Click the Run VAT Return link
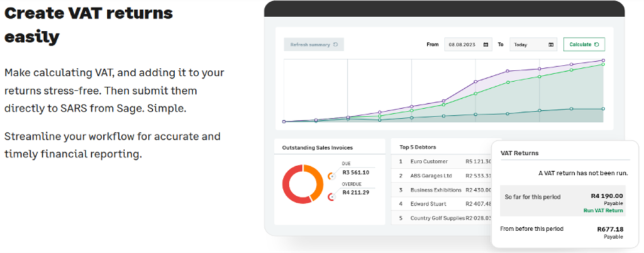 (x=603, y=210)
